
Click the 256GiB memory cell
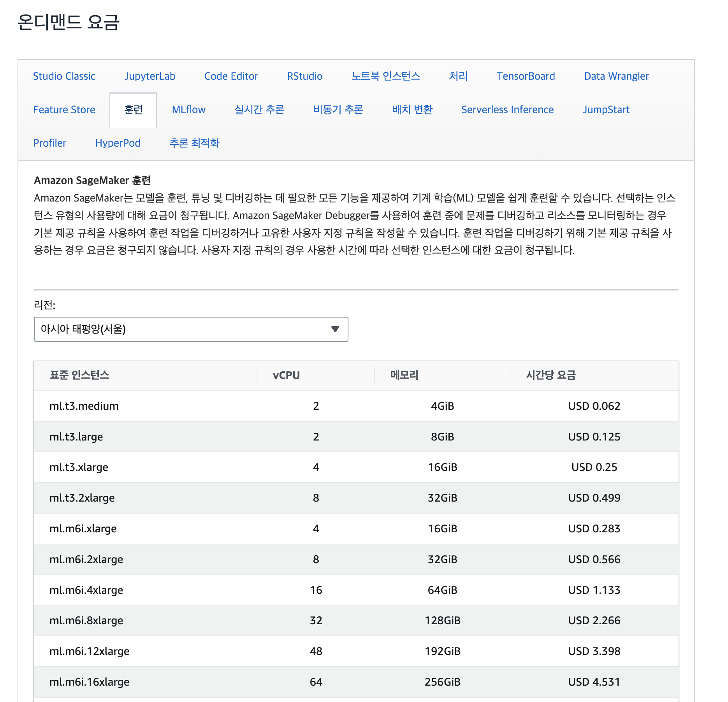[x=443, y=682]
